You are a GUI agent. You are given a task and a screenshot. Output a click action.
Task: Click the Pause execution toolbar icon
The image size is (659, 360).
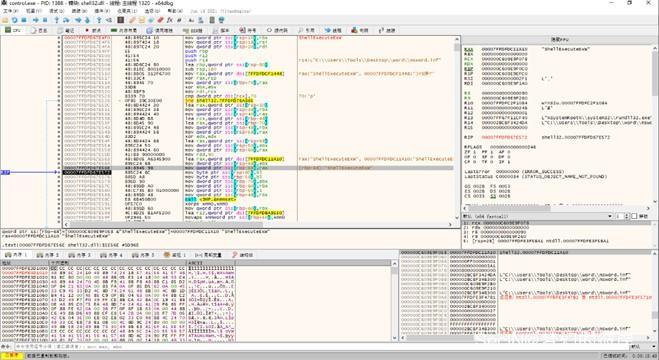[45, 20]
